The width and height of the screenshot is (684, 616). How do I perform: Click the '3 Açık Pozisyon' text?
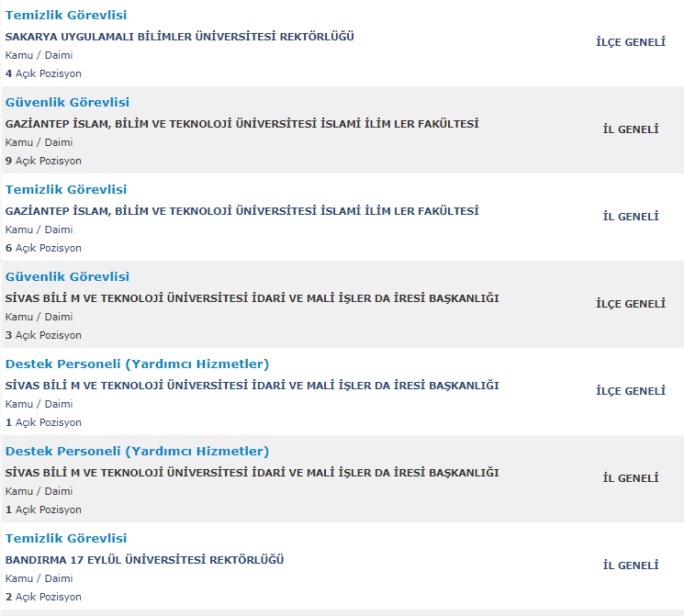[43, 335]
